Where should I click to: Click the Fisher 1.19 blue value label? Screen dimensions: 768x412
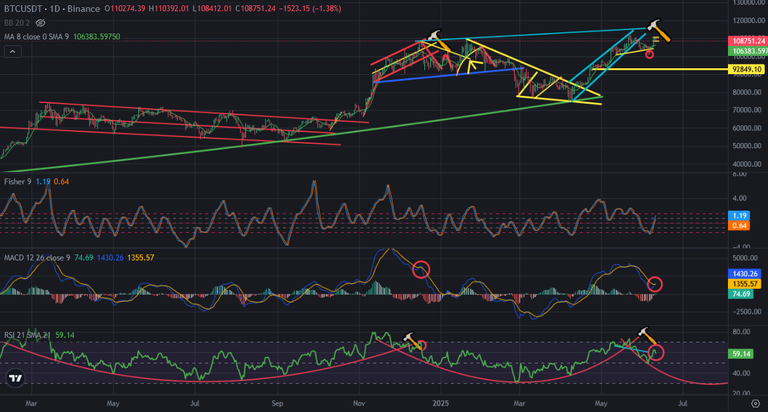tap(739, 216)
